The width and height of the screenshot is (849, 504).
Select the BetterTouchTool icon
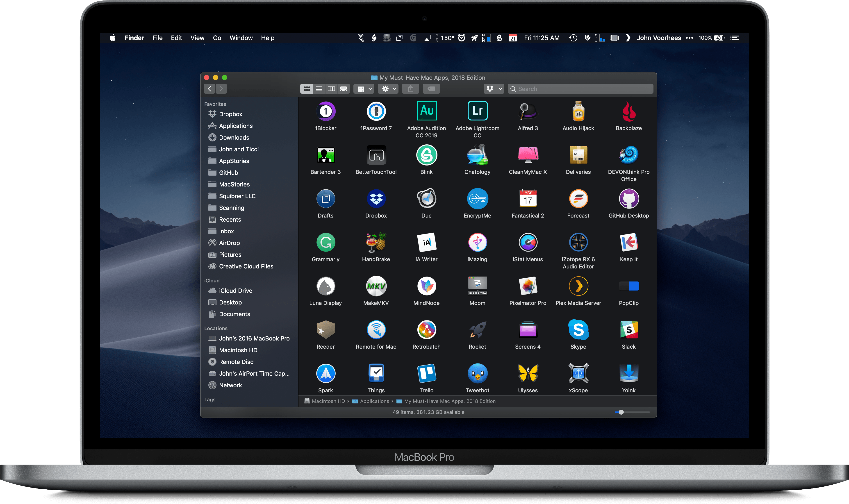376,155
